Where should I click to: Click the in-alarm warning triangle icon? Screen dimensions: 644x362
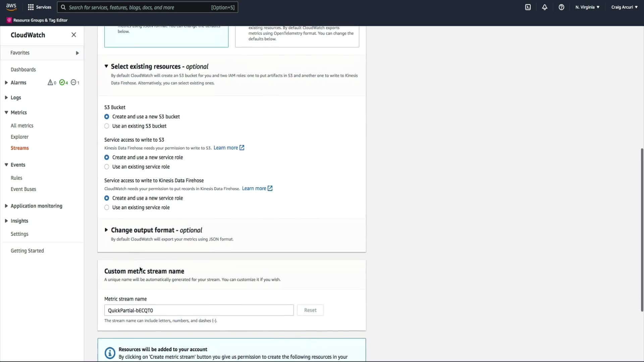50,82
